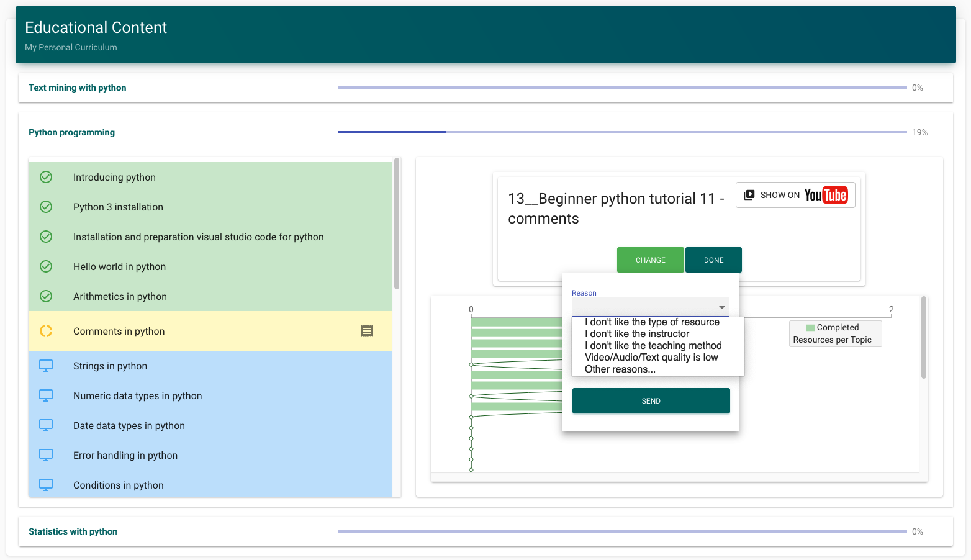Choose "I don't like the type of resource"
The image size is (971, 560).
pyautogui.click(x=652, y=322)
